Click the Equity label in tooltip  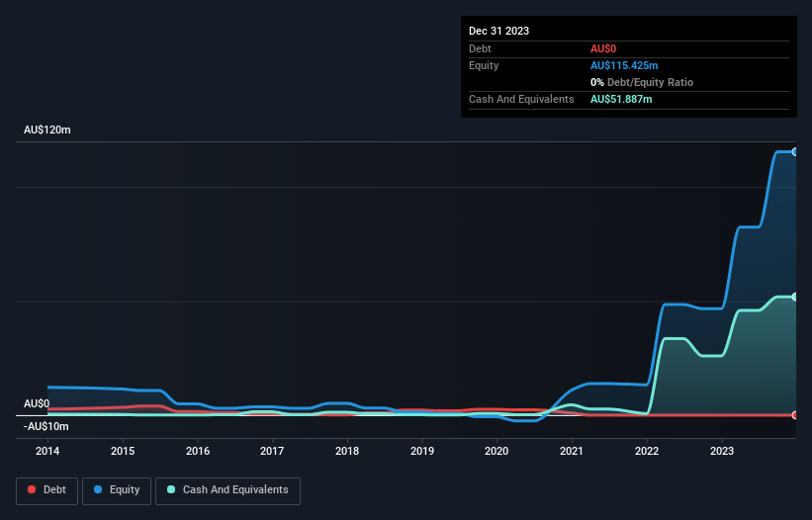click(484, 65)
